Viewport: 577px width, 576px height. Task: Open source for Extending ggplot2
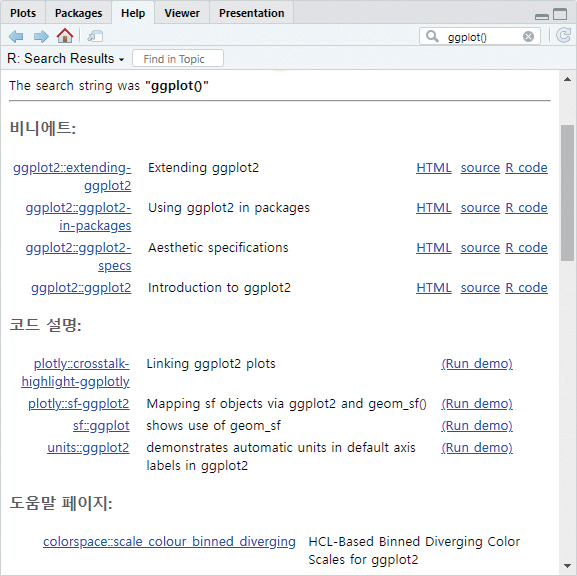(x=480, y=168)
